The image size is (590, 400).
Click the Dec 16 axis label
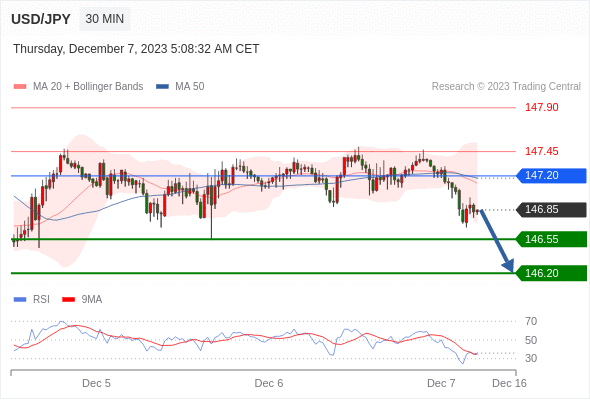[x=509, y=383]
